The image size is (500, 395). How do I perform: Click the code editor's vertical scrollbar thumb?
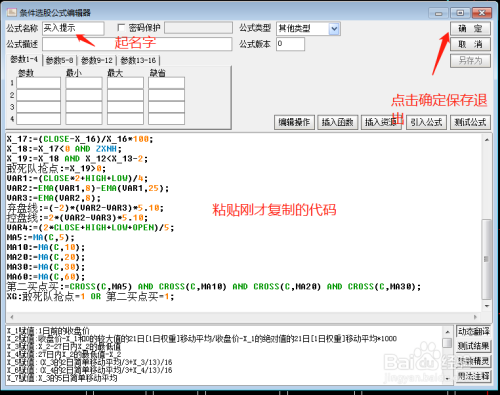(x=487, y=259)
